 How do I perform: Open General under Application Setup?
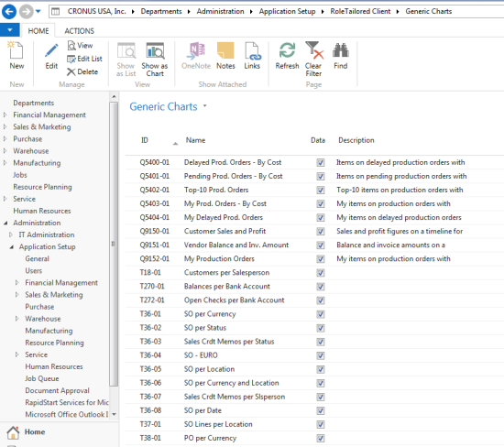click(x=37, y=258)
